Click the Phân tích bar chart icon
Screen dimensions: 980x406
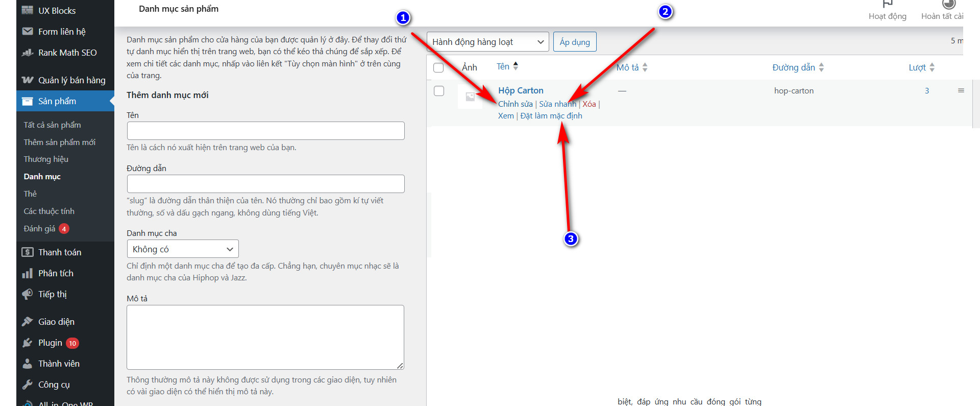(28, 273)
